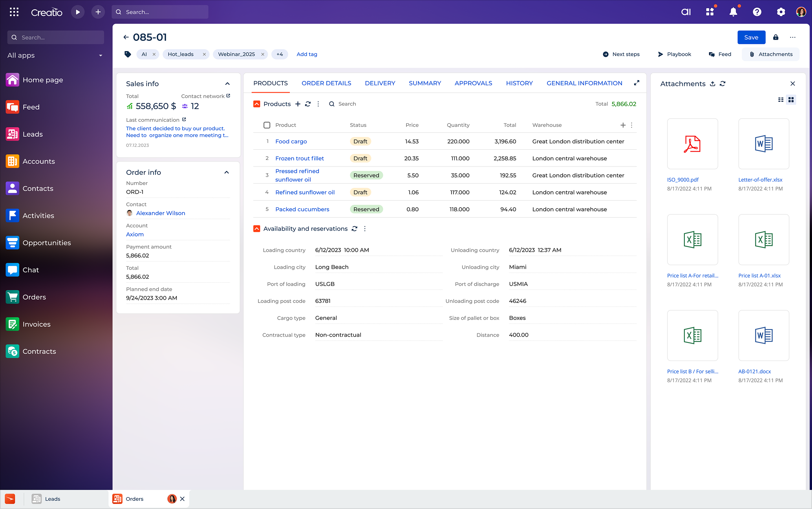The width and height of the screenshot is (812, 509).
Task: Select the checkbox for all products
Action: click(x=267, y=125)
